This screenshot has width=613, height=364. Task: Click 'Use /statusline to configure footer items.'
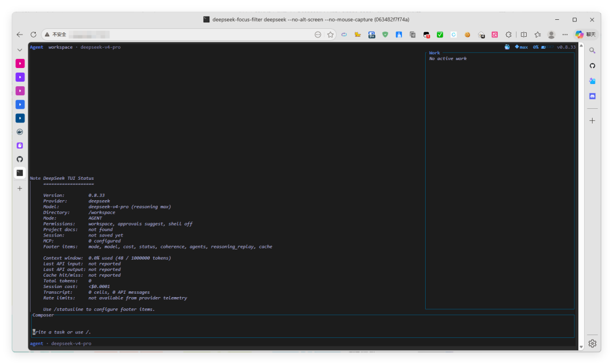(x=99, y=310)
